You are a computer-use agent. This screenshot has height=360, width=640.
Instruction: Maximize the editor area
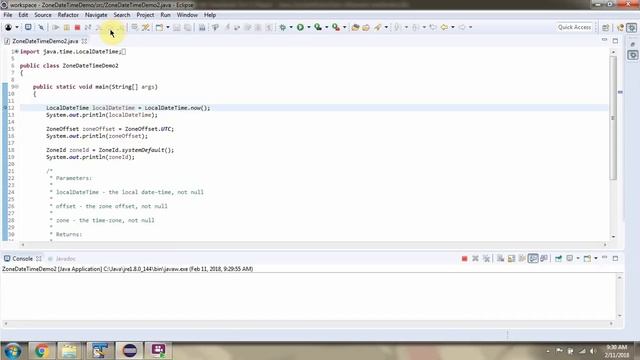(615, 41)
